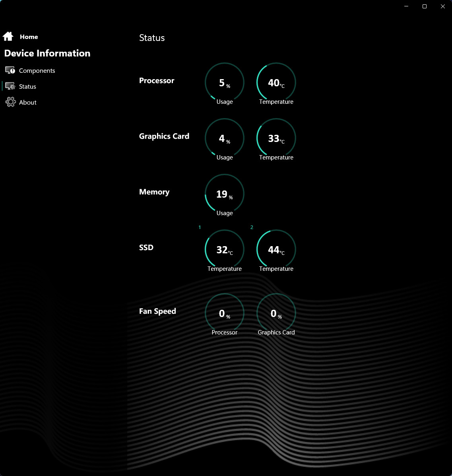Click the Components monitor icon
452x476 pixels.
[10, 70]
